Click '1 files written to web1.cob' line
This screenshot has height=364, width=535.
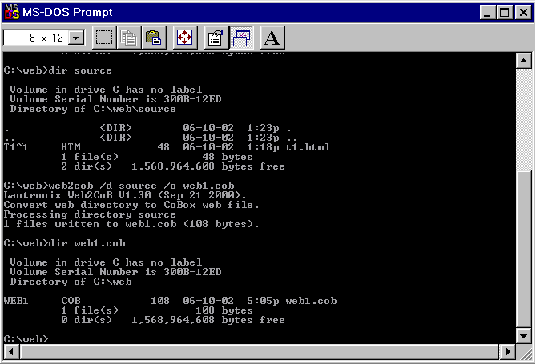pyautogui.click(x=131, y=224)
